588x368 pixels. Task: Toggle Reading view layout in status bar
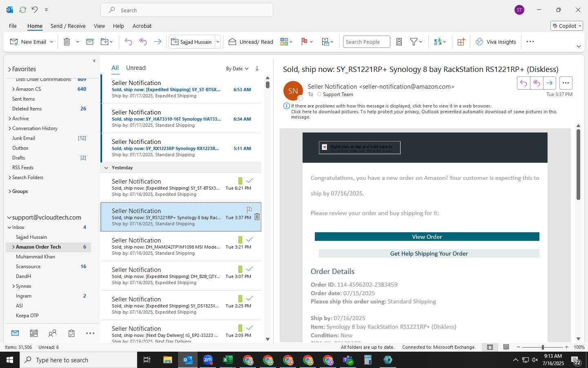tap(506, 347)
